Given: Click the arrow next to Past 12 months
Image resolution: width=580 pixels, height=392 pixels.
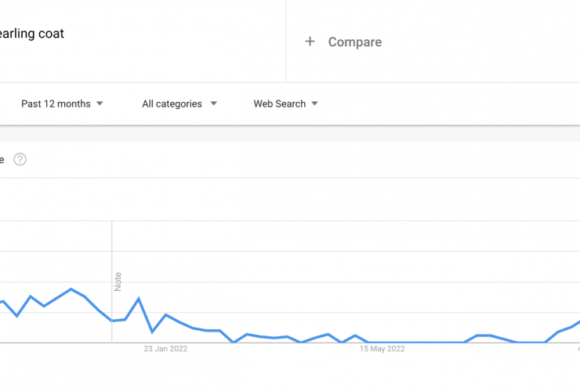Looking at the screenshot, I should coord(100,103).
